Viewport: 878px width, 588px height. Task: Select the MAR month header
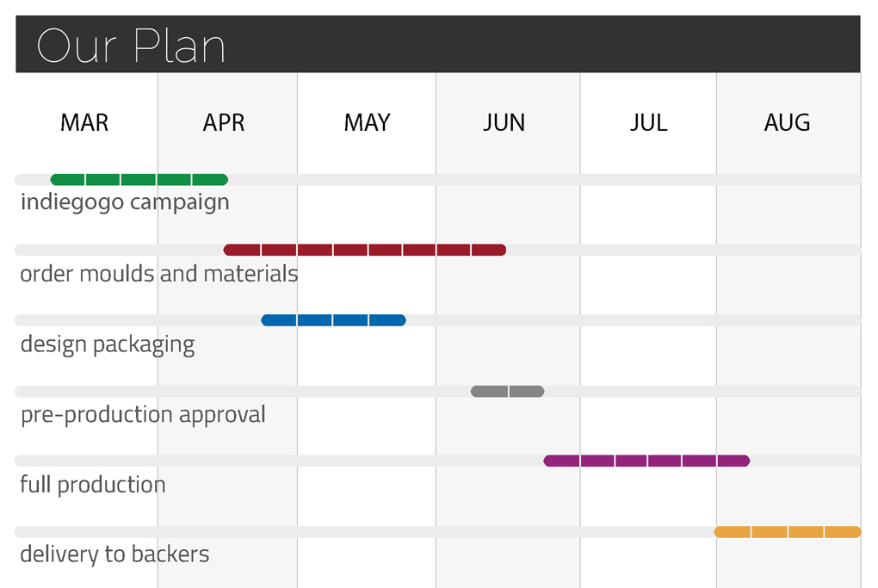pyautogui.click(x=84, y=122)
